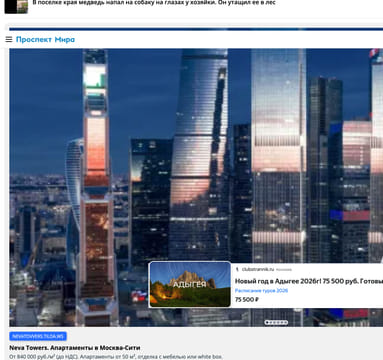Click the NEVATOWERS blue domain badge
Viewport: 383px width, 360px height.
tap(38, 336)
